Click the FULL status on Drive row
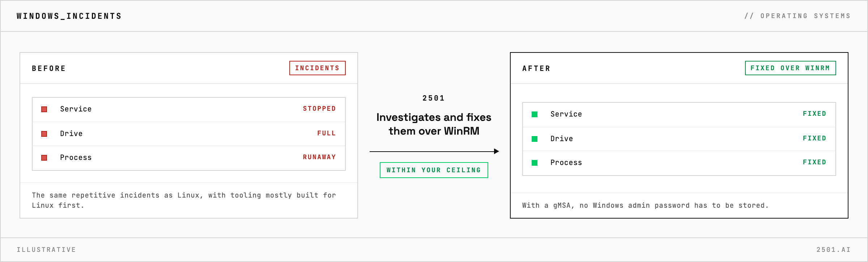This screenshot has width=868, height=262. (x=327, y=133)
